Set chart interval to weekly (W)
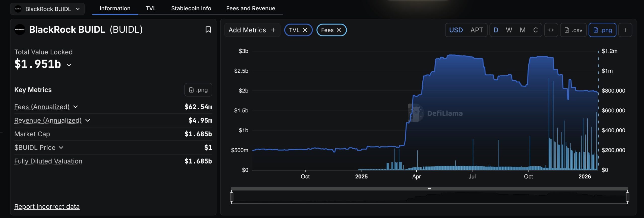The image size is (644, 218). (509, 30)
